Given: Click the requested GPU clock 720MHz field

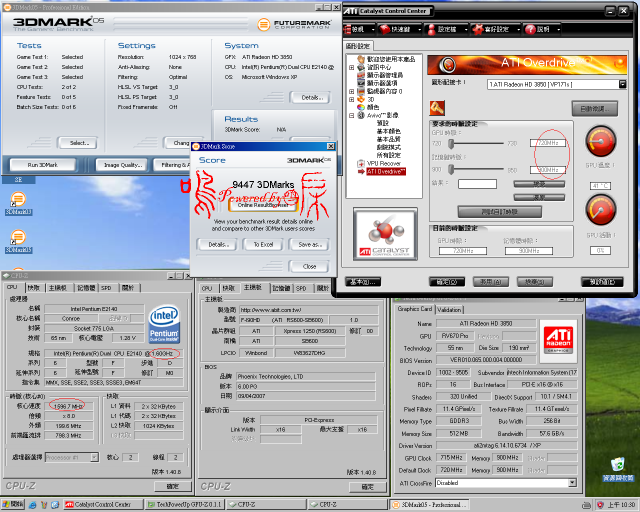Looking at the screenshot, I should [x=548, y=143].
